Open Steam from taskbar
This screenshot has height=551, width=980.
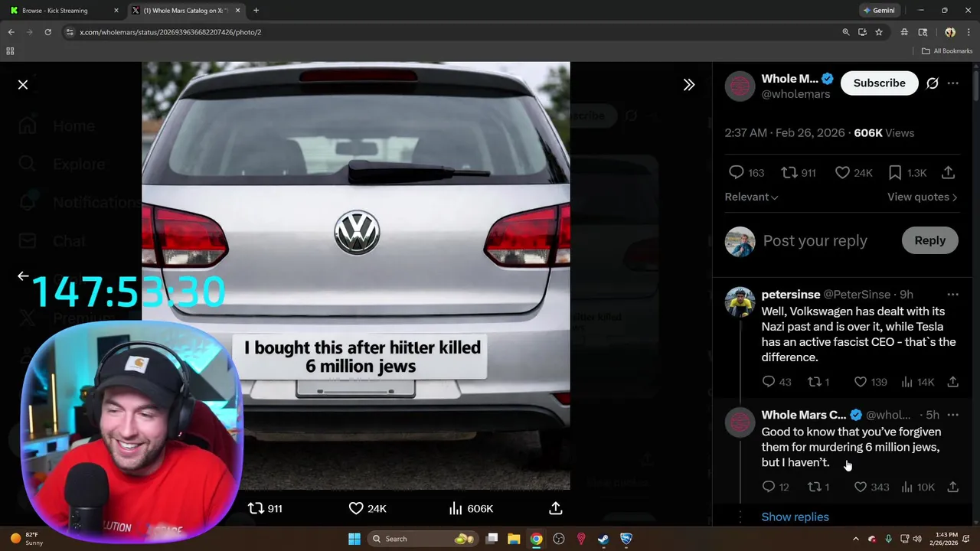[x=603, y=539]
